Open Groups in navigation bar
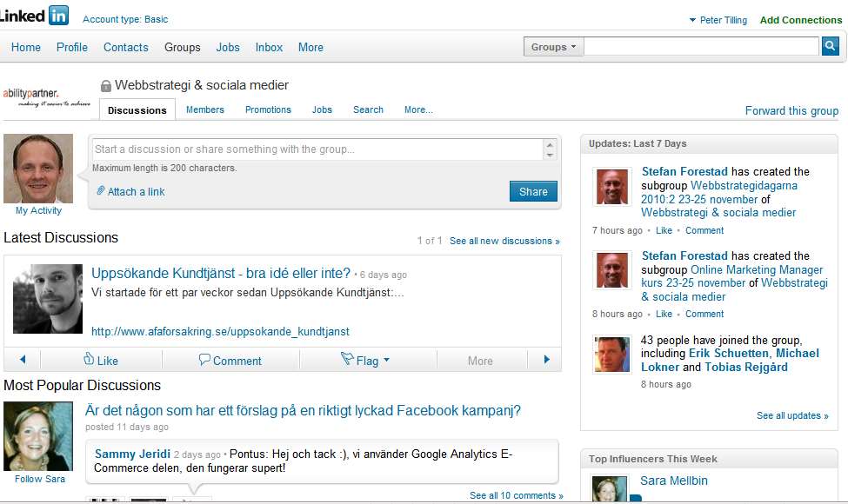The width and height of the screenshot is (848, 504). point(183,48)
